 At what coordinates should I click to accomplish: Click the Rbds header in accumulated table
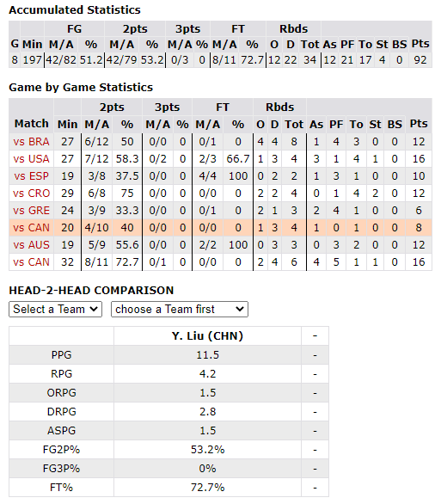point(293,29)
